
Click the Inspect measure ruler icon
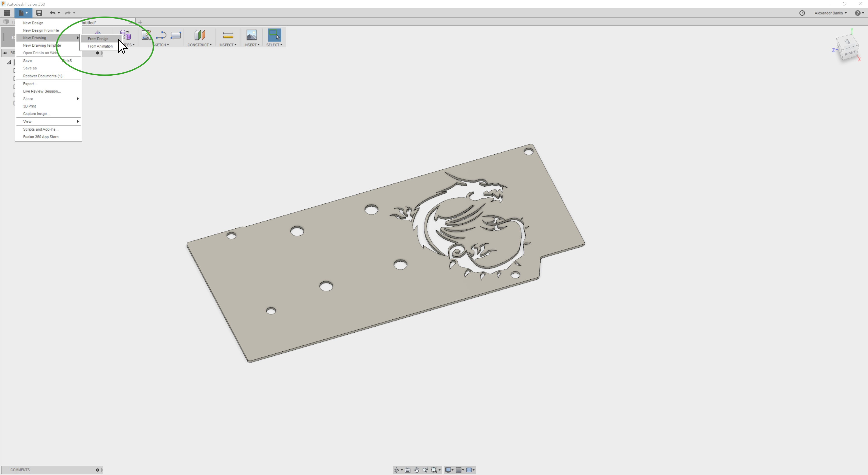click(x=228, y=35)
